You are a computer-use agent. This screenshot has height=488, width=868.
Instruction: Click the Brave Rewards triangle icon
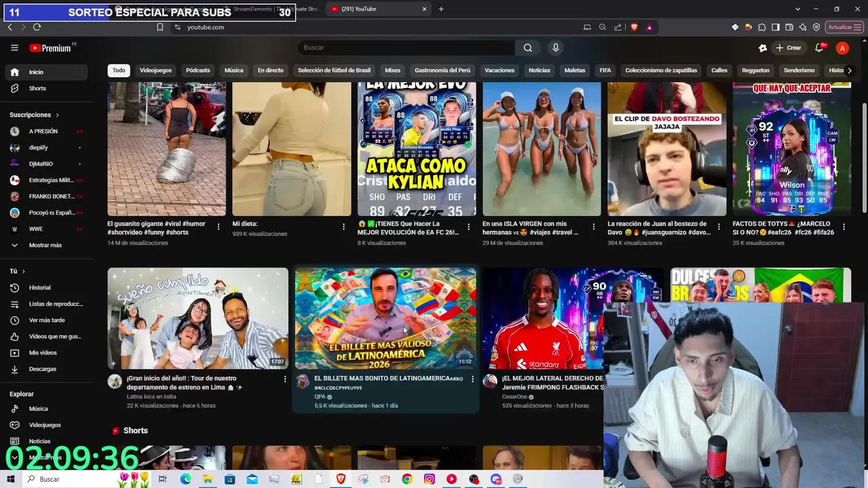point(649,27)
